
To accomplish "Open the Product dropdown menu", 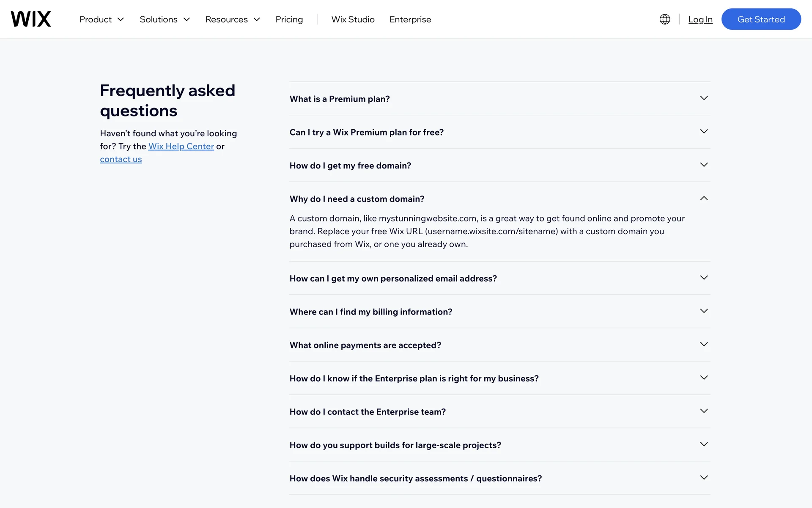I will pos(101,19).
